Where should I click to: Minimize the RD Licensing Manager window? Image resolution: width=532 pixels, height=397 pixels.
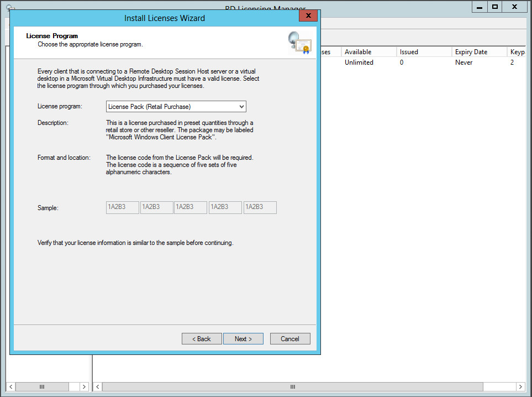(480, 7)
